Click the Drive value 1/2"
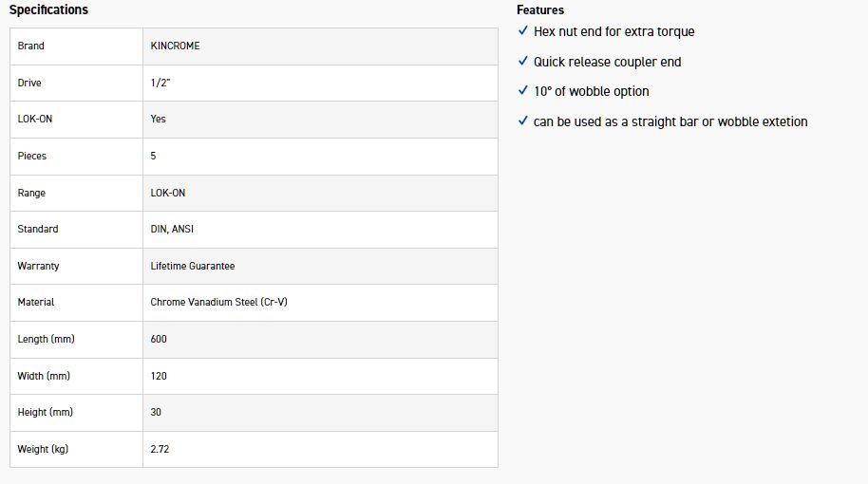 click(x=160, y=83)
